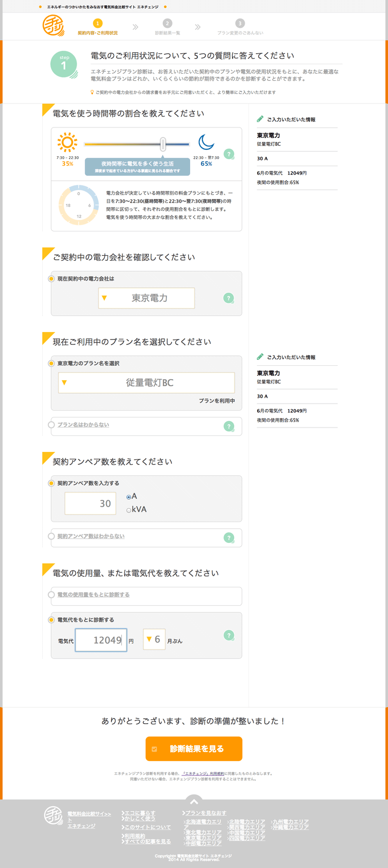The image size is (388, 868).
Task: Click the Enechange logo in the footer
Action: click(53, 816)
